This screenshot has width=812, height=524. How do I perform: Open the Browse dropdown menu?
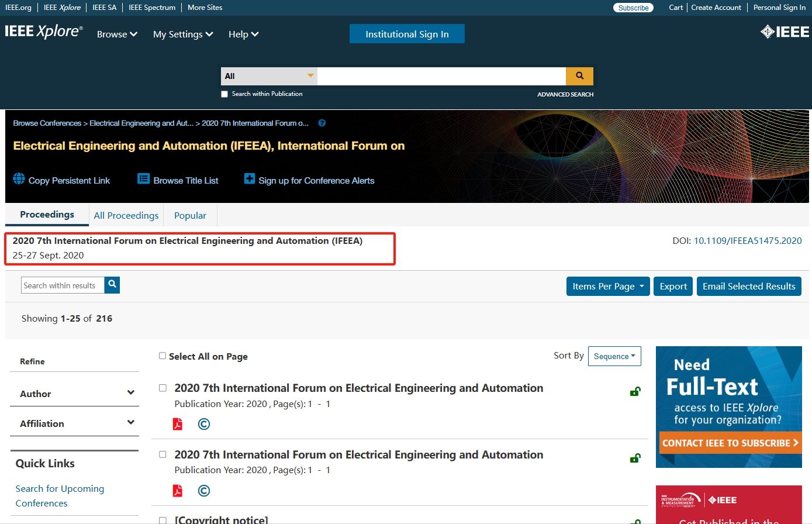click(x=117, y=35)
